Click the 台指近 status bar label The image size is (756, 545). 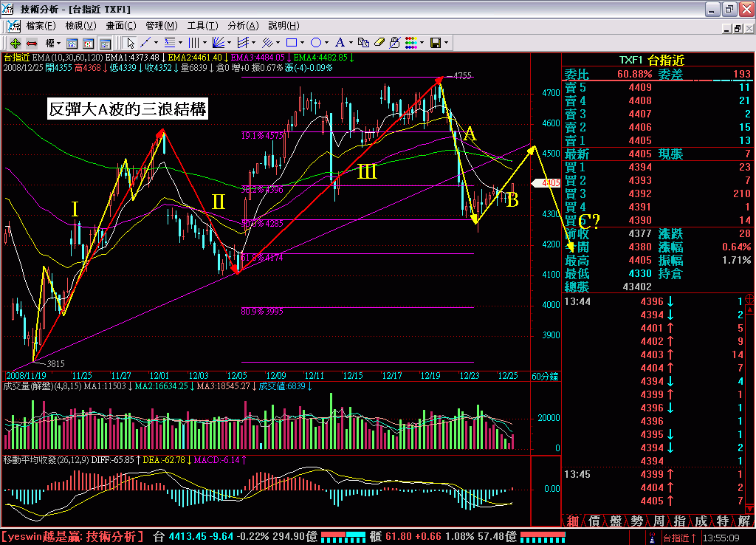point(679,538)
